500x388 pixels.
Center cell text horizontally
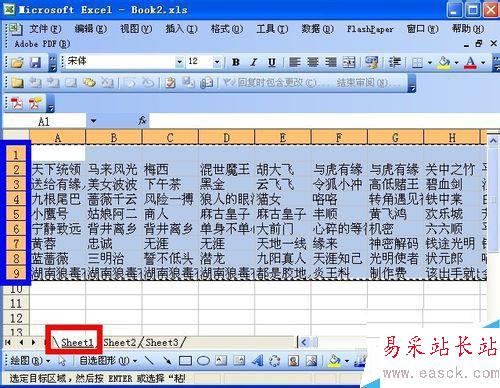313,62
